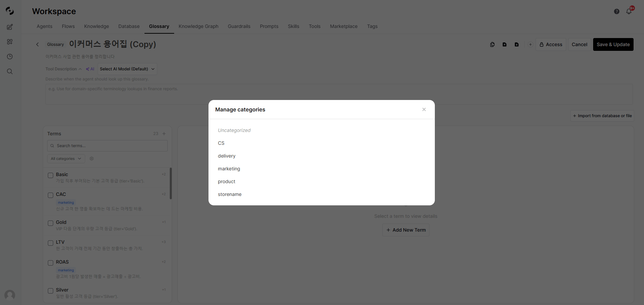The width and height of the screenshot is (644, 305).
Task: Check the CAC term checkbox
Action: click(51, 195)
